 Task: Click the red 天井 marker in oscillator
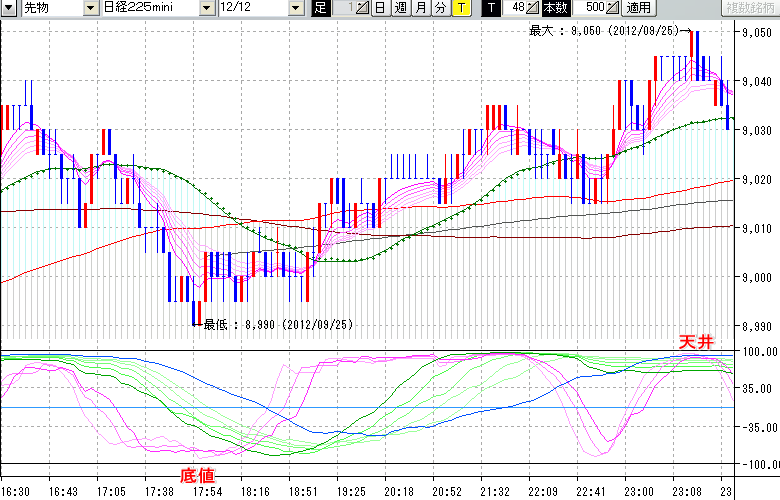[697, 342]
